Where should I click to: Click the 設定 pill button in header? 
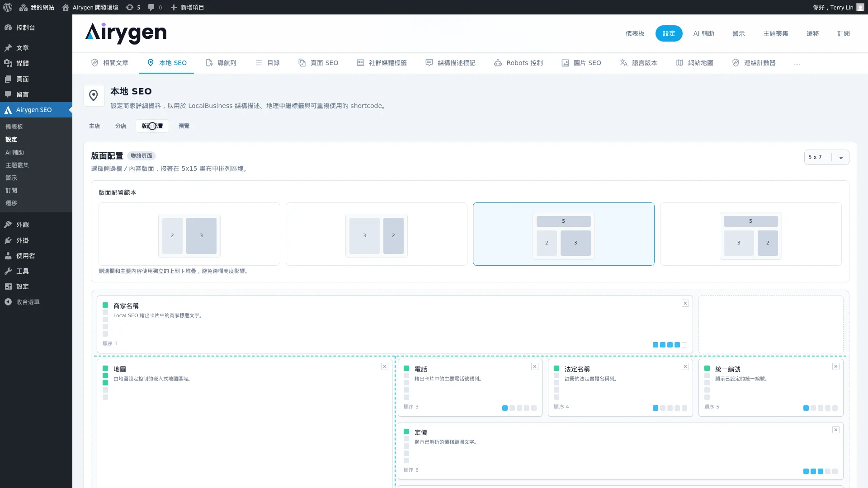[x=669, y=33]
